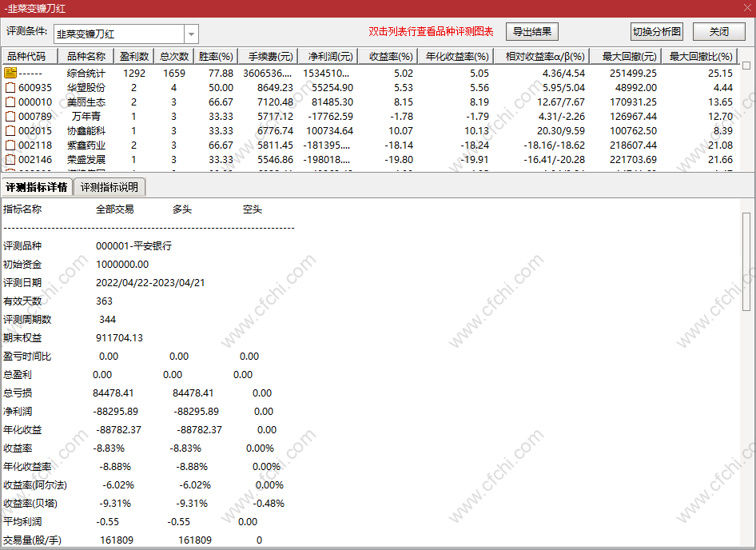This screenshot has height=550, width=756.
Task: Click the document icon beside code 002118
Action: click(10, 145)
